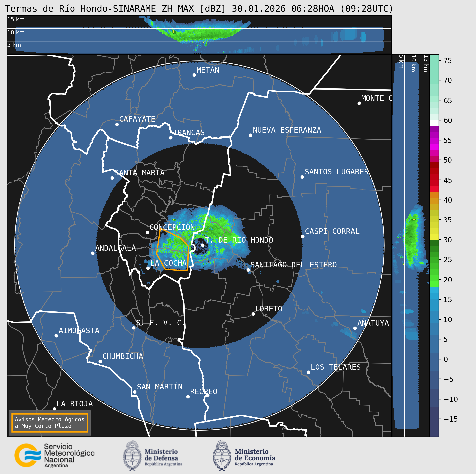Click the Ministerio de Economía emblem
This screenshot has width=476, height=474.
pyautogui.click(x=222, y=456)
